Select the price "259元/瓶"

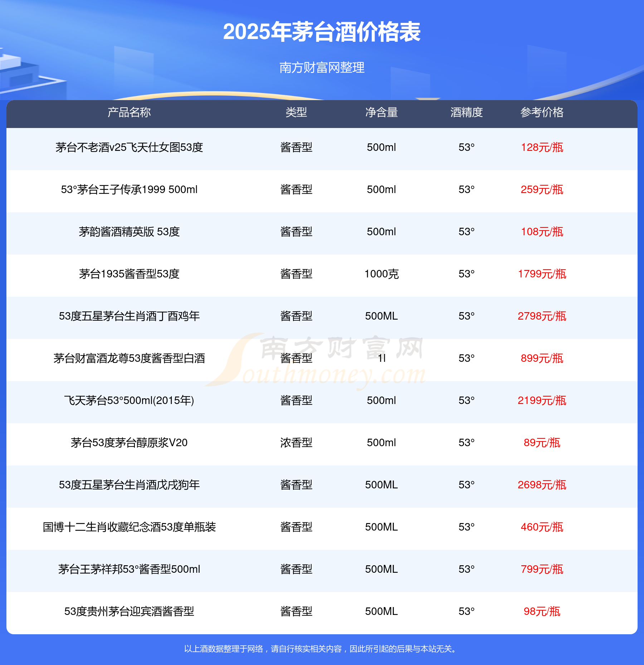tap(542, 189)
